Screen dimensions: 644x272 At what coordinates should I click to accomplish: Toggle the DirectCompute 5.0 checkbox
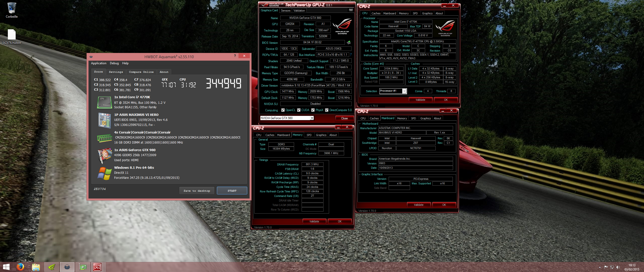point(327,110)
